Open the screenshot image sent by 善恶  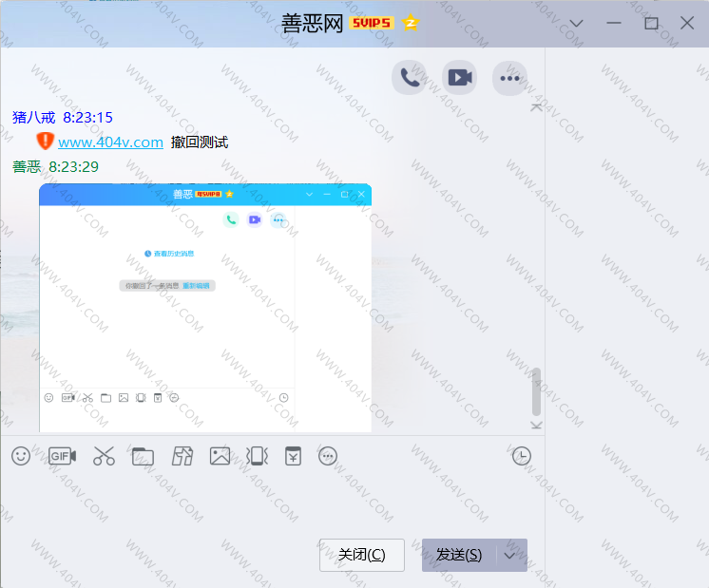[x=205, y=308]
